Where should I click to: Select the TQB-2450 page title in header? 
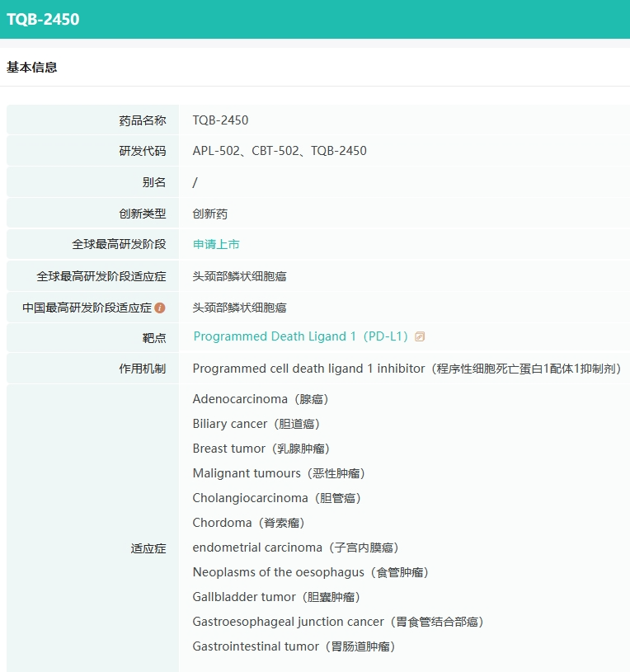(43, 19)
